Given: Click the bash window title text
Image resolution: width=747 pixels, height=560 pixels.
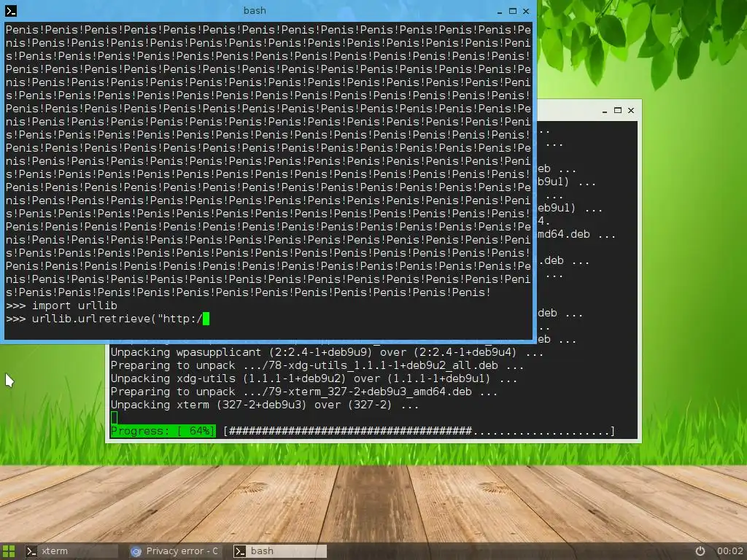Looking at the screenshot, I should (x=255, y=10).
